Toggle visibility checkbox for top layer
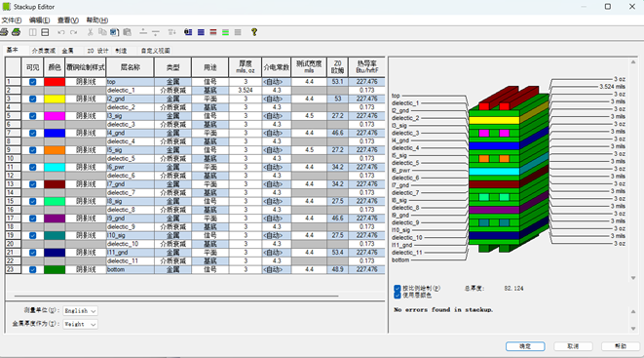The width and height of the screenshot is (644, 358). click(32, 82)
